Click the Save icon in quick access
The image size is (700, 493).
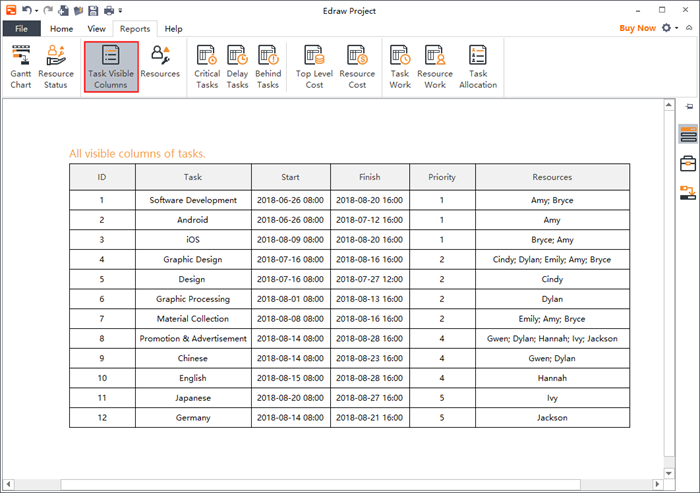(93, 10)
